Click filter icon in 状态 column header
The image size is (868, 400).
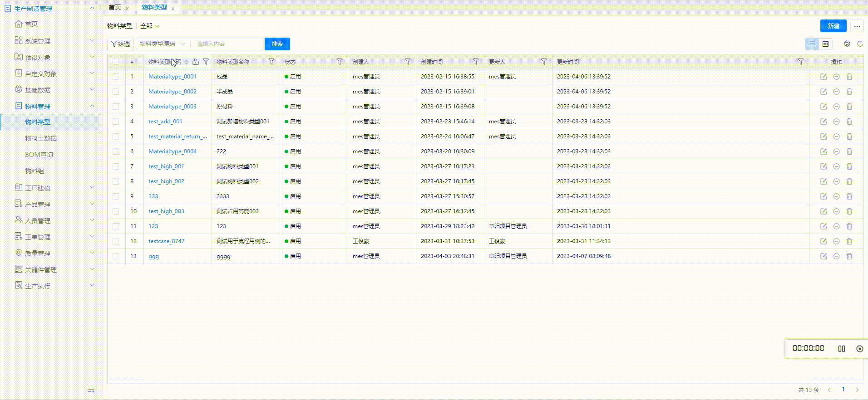point(339,62)
